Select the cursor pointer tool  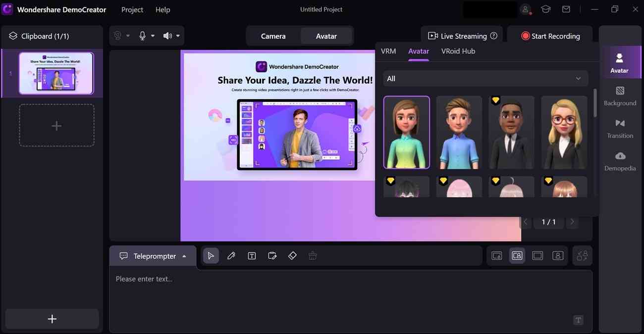pos(211,256)
